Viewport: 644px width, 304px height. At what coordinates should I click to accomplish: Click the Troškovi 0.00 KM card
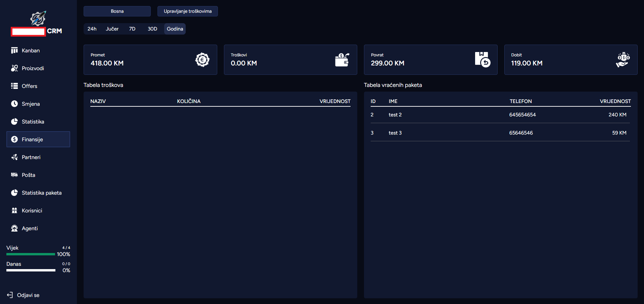click(x=290, y=60)
